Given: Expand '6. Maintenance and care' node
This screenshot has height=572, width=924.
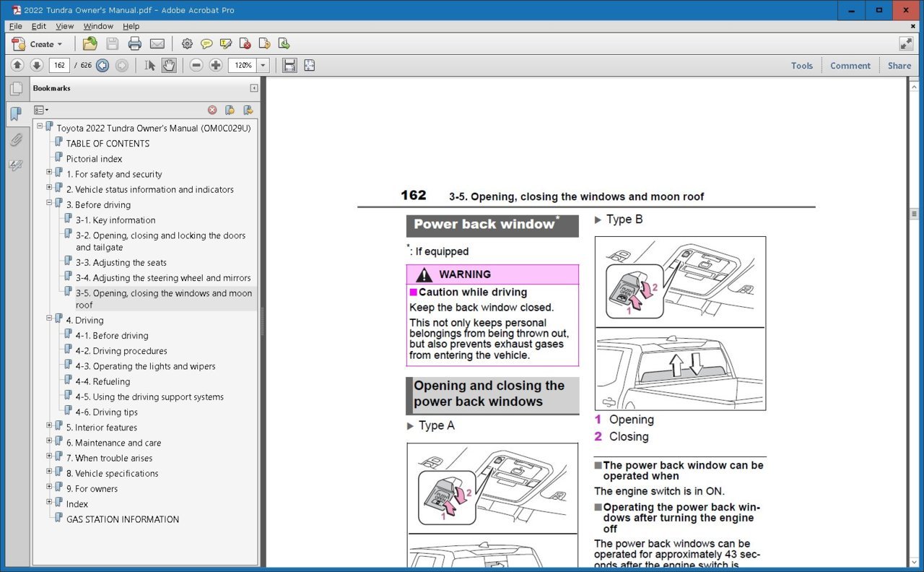Looking at the screenshot, I should (x=49, y=441).
